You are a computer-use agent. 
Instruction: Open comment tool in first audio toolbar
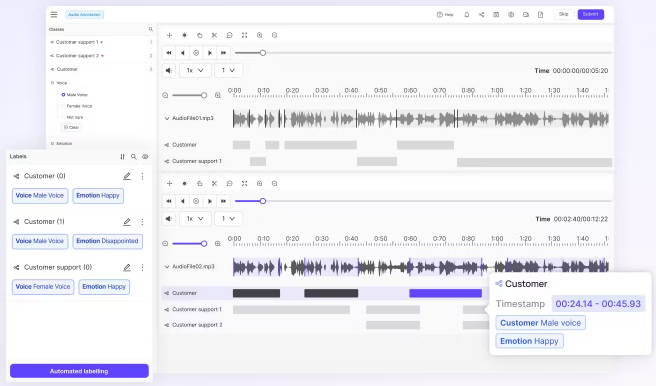229,36
